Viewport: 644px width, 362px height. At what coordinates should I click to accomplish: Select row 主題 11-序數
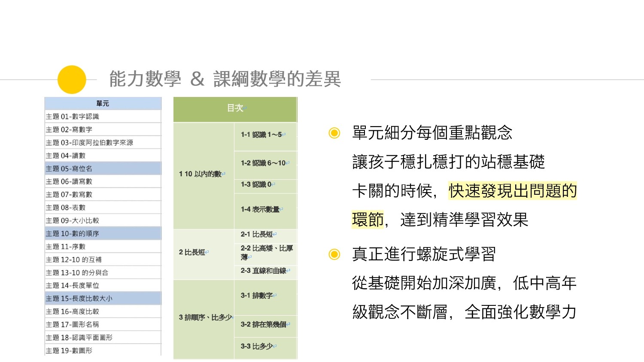(x=103, y=247)
